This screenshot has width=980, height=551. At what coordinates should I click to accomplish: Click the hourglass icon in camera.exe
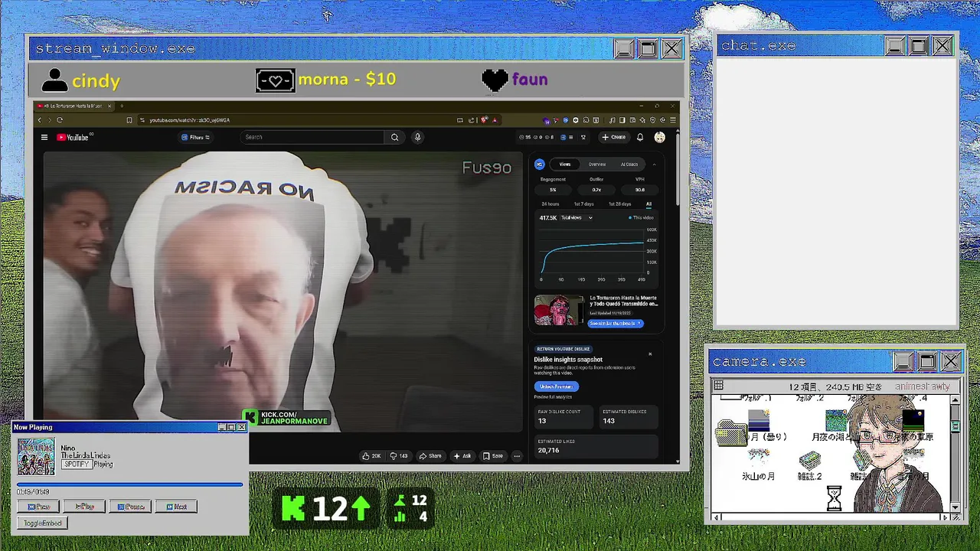[835, 498]
